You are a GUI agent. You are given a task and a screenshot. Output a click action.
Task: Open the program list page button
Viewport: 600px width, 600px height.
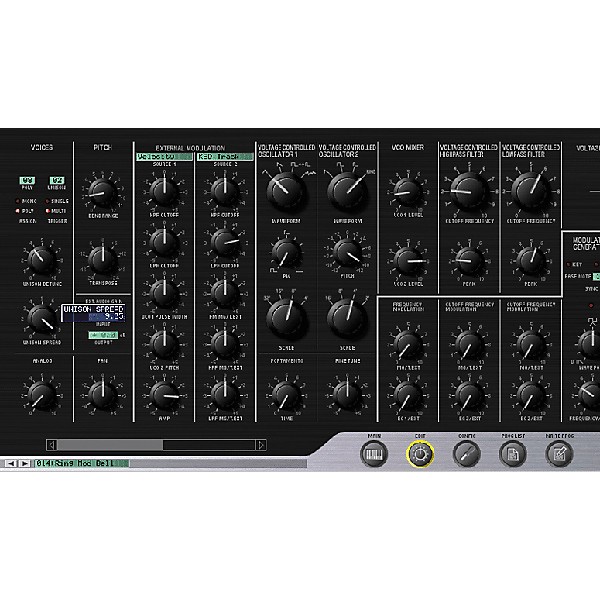[x=513, y=452]
